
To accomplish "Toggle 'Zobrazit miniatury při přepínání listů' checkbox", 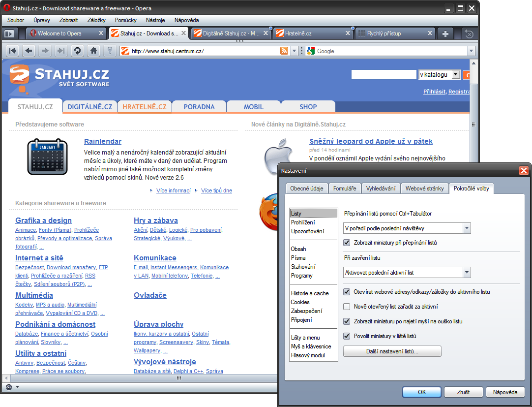I will [347, 243].
